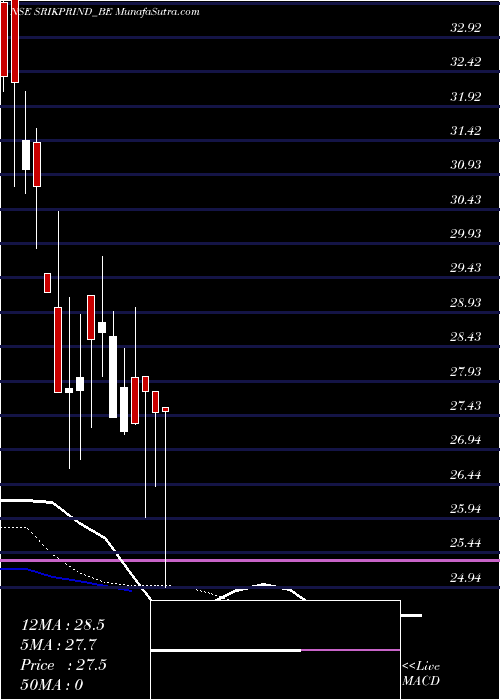Click the 28.43 price axis label

(465, 337)
